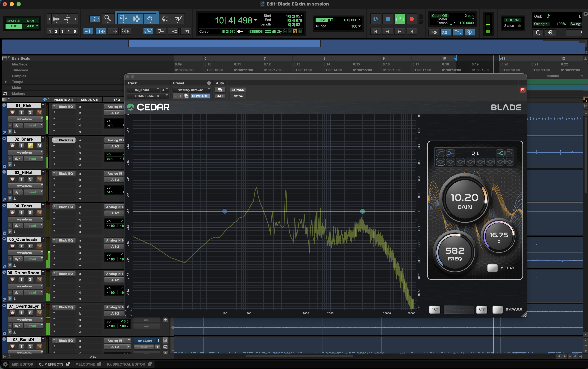Click the SAFE button
Viewport: 588px width, 369px height.
click(x=220, y=96)
